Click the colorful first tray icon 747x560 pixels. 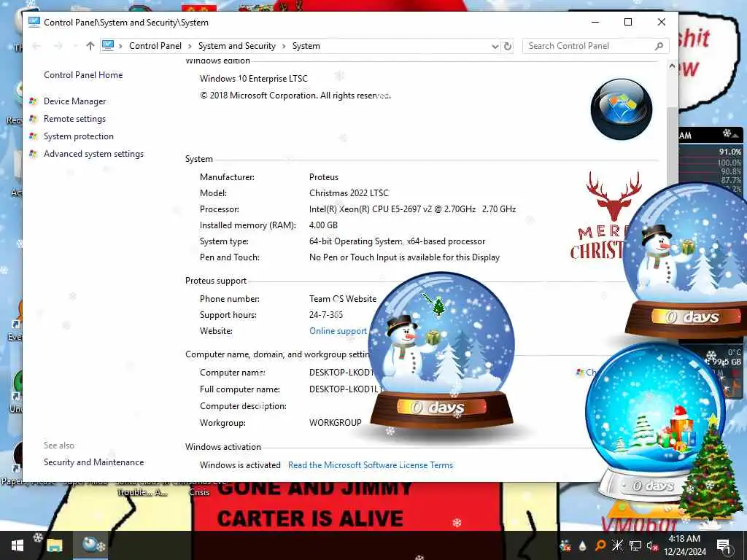pos(565,545)
